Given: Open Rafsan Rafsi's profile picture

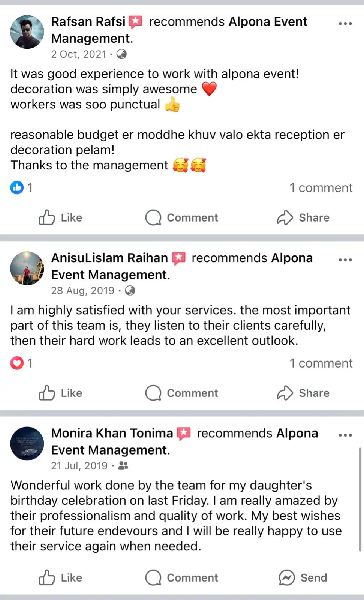Looking at the screenshot, I should (x=27, y=32).
